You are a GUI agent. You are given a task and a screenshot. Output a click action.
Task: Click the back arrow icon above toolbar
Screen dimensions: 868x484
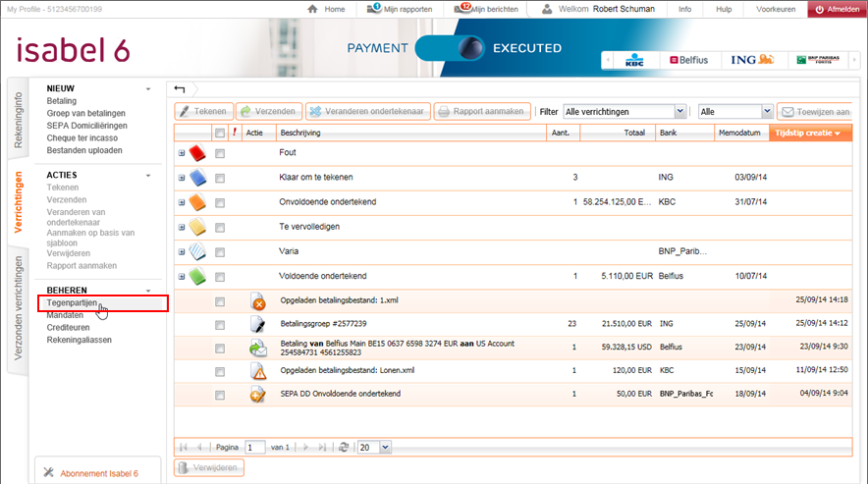click(180, 89)
